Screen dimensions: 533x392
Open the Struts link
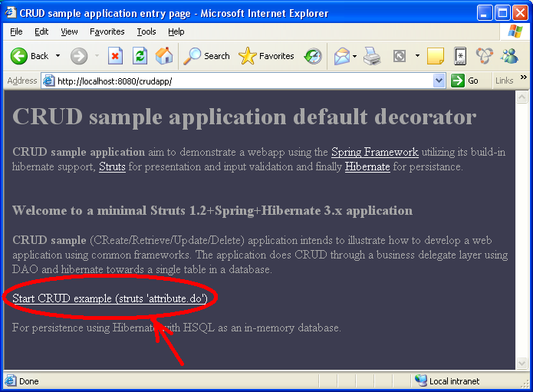112,166
